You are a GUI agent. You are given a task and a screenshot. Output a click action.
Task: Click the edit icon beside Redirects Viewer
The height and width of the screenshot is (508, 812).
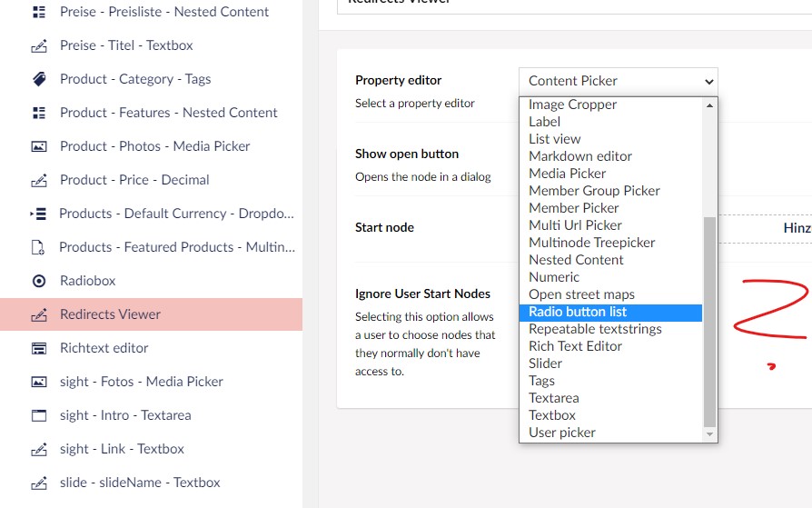[x=39, y=314]
